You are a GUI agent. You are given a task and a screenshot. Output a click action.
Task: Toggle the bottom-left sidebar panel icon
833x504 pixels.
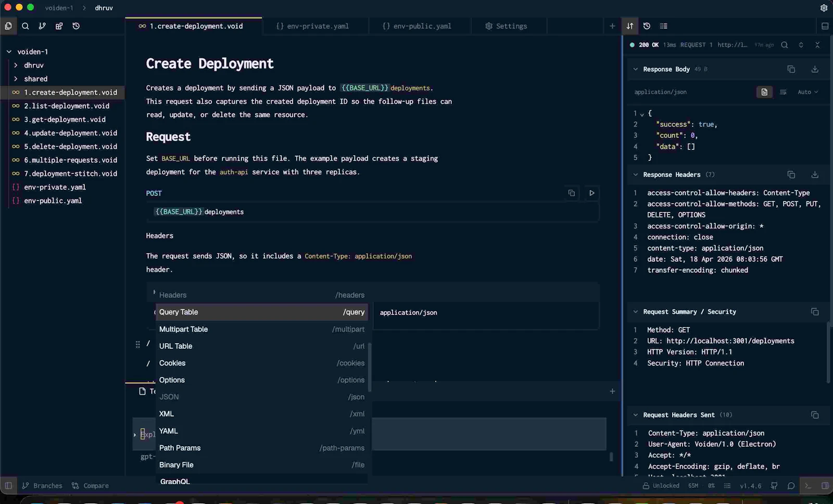(x=8, y=486)
